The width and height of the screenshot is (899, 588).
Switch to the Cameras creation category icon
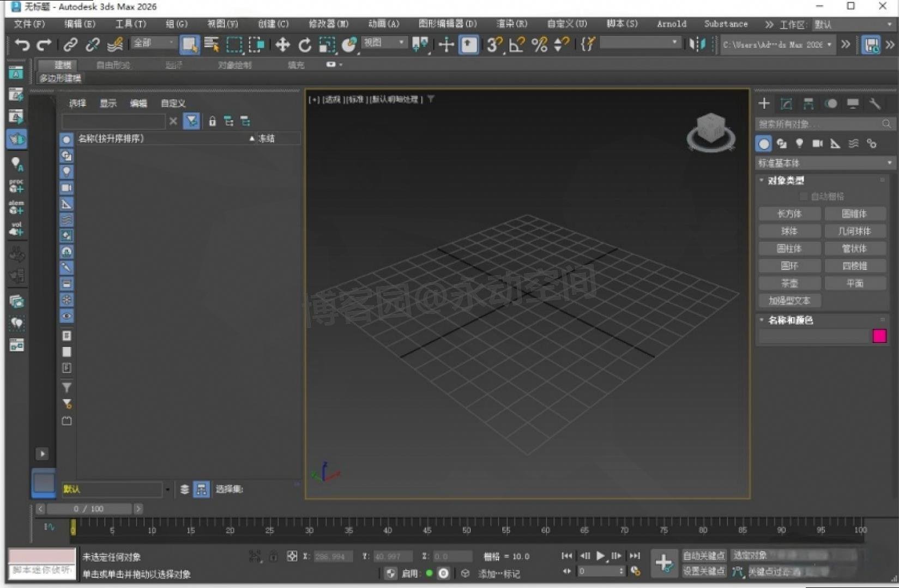coord(817,143)
